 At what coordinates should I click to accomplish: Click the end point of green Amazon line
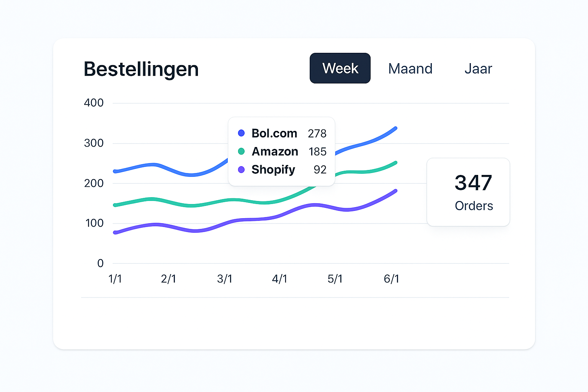tap(395, 163)
